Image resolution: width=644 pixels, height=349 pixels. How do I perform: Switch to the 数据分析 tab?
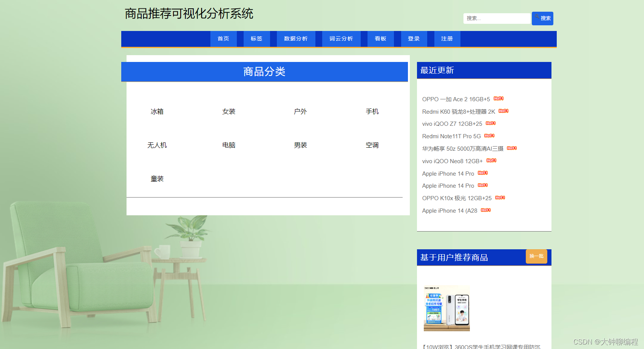point(296,39)
